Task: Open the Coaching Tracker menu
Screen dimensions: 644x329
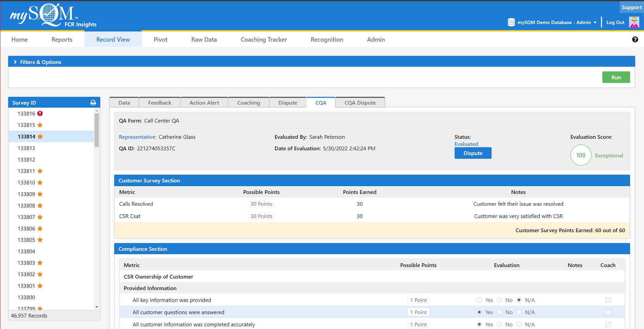Action: pos(264,39)
